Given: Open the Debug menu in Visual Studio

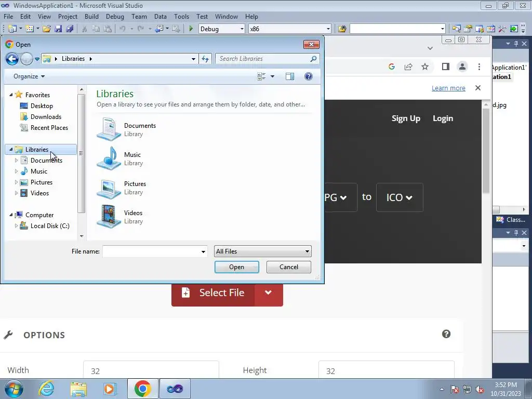Looking at the screenshot, I should [115, 17].
